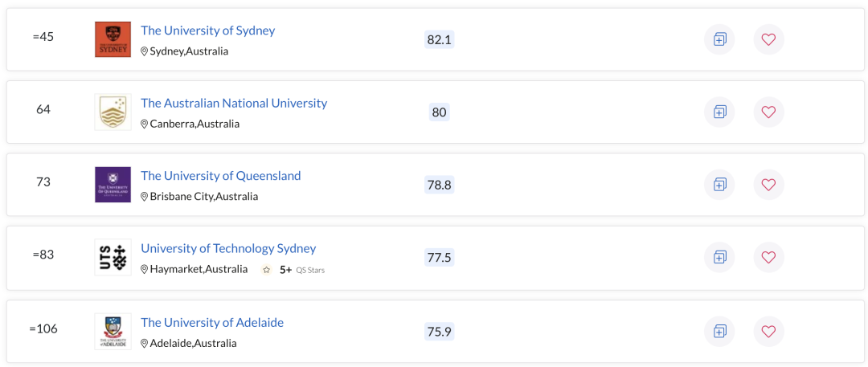
Task: Heart The University of Queensland
Action: pyautogui.click(x=768, y=185)
